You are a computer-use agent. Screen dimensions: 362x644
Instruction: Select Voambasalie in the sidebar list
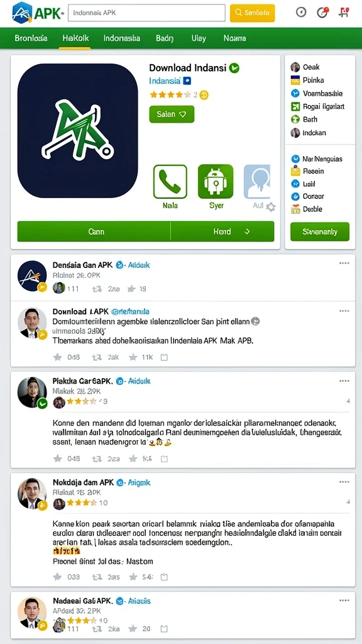pos(317,93)
